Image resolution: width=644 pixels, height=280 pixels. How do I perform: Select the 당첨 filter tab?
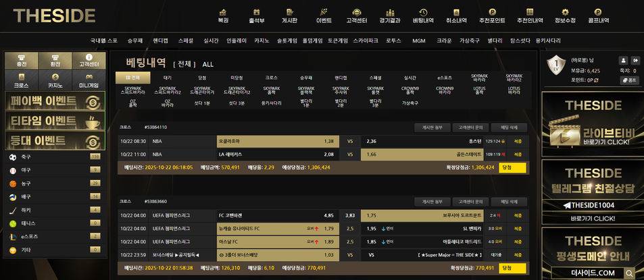(202, 78)
